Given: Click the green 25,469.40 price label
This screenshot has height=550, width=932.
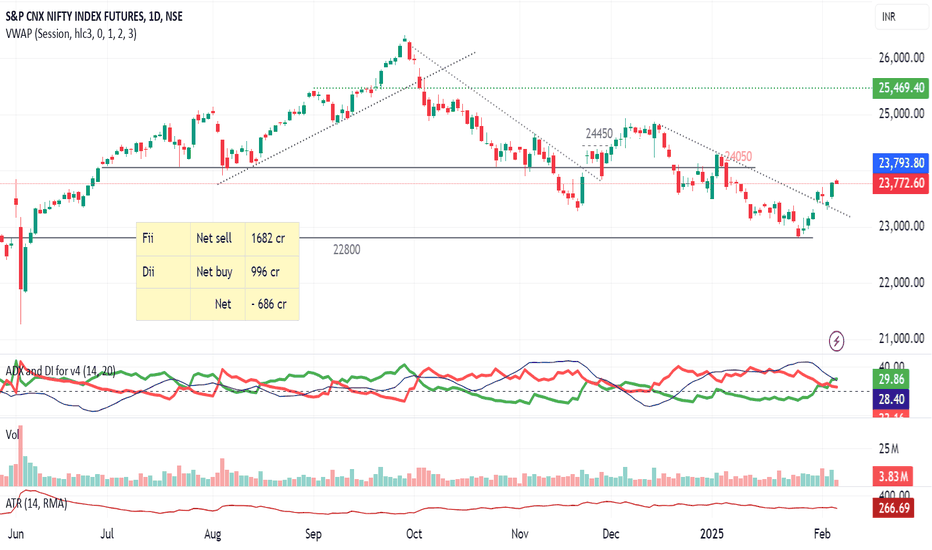Looking at the screenshot, I should coord(901,88).
